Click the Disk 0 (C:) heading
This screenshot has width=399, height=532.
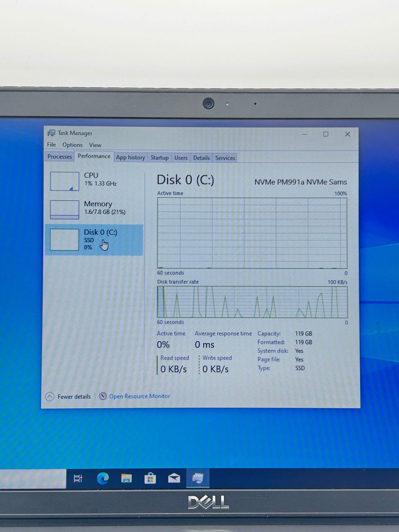click(x=186, y=180)
